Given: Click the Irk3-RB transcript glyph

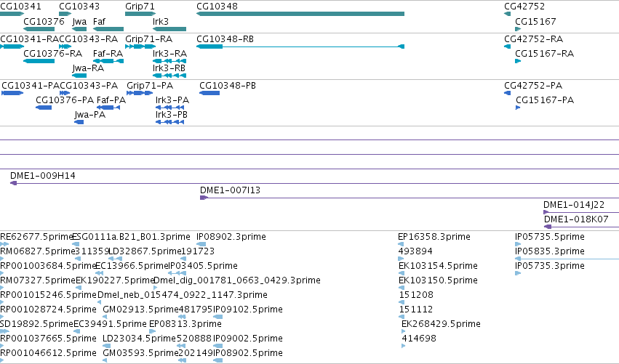Looking at the screenshot, I should coord(169,76).
